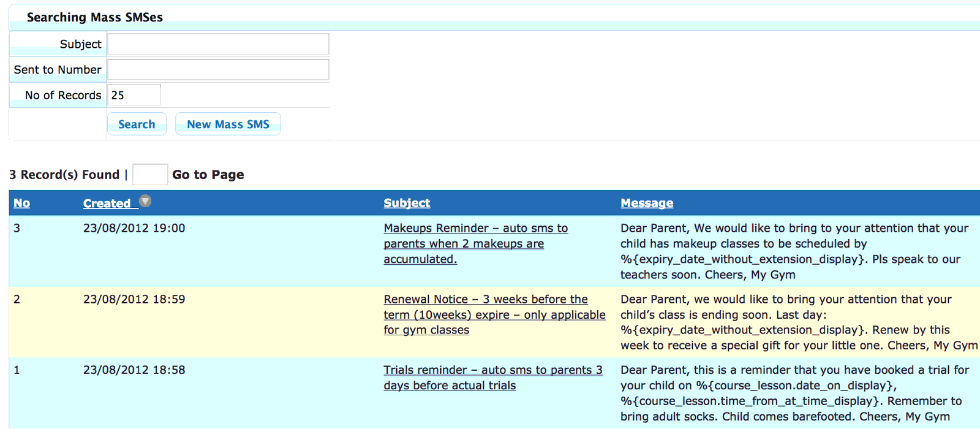Image resolution: width=980 pixels, height=434 pixels.
Task: Open the New Mass SMS button
Action: [228, 124]
